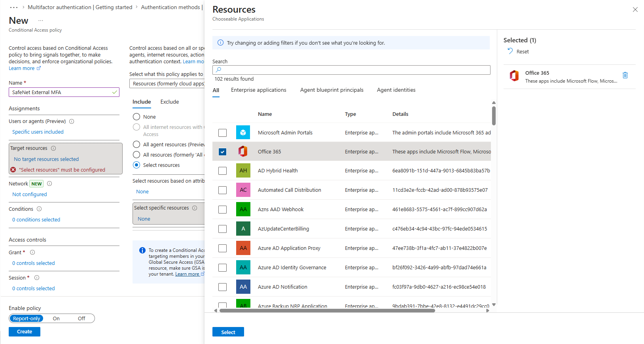644x344 pixels.
Task: Open the Network Not configured link
Action: [x=30, y=195]
